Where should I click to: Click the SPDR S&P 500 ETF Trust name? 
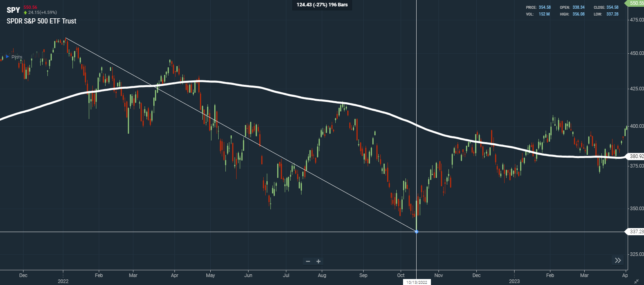[x=41, y=21]
